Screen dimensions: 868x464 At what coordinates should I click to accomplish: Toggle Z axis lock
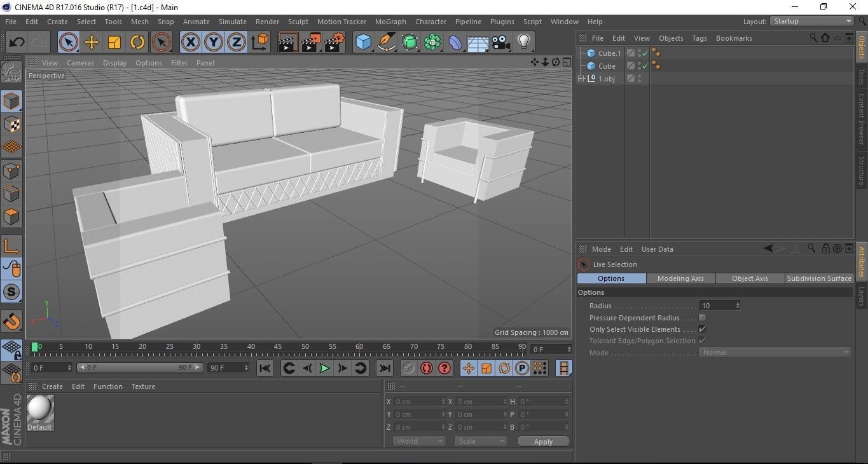pos(237,43)
